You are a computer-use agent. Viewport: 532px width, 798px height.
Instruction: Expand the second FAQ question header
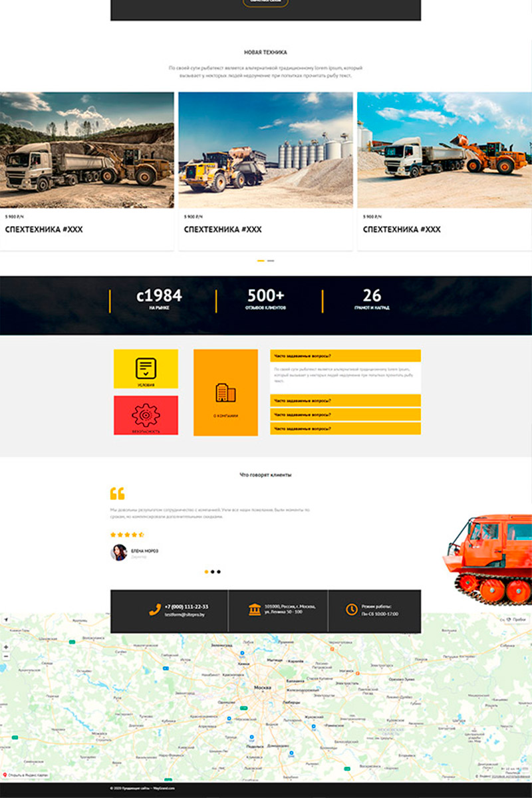(345, 400)
